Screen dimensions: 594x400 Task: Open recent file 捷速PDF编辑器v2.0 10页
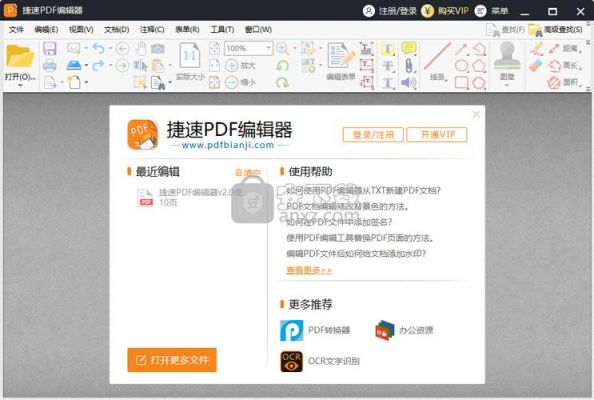pos(191,197)
